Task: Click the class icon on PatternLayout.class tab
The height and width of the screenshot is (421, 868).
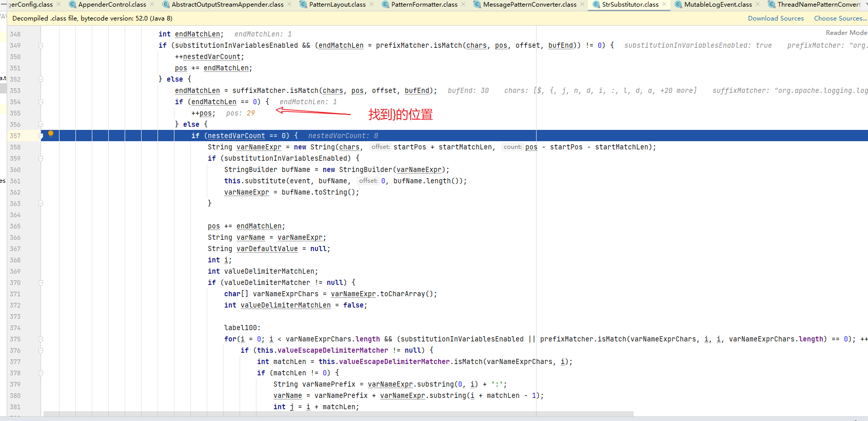Action: 303,5
